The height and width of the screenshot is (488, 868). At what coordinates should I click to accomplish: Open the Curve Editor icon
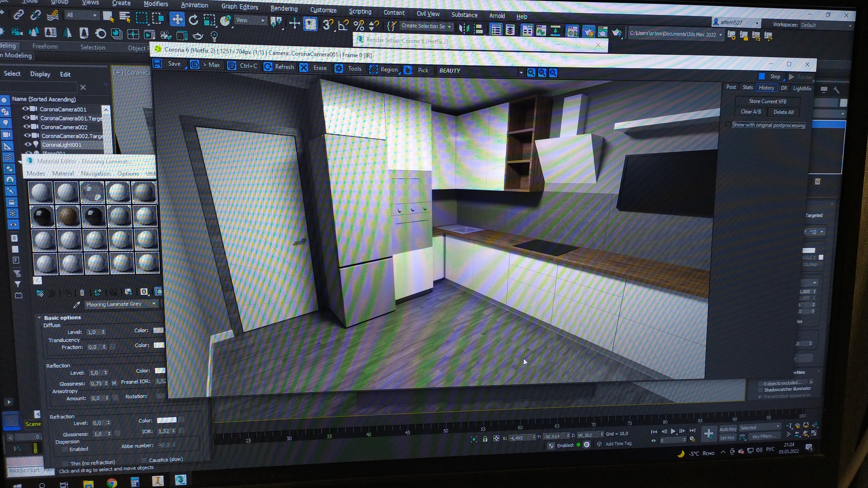[x=541, y=30]
